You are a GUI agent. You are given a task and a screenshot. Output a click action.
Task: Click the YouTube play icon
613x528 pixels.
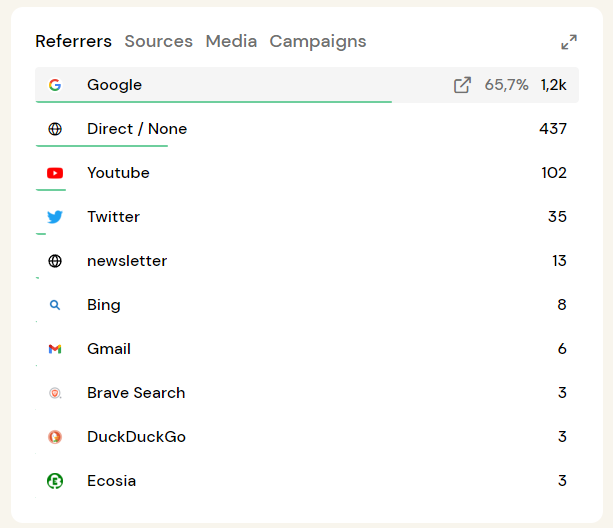click(55, 173)
